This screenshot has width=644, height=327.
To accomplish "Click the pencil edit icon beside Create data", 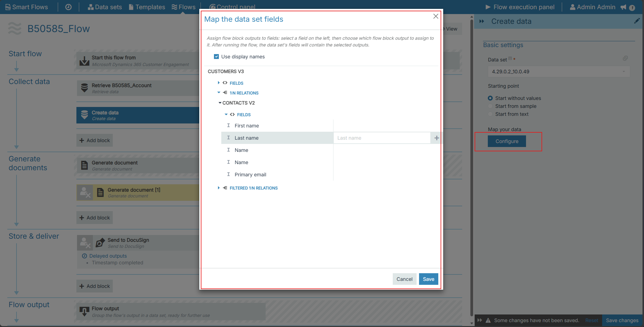I will click(x=637, y=21).
